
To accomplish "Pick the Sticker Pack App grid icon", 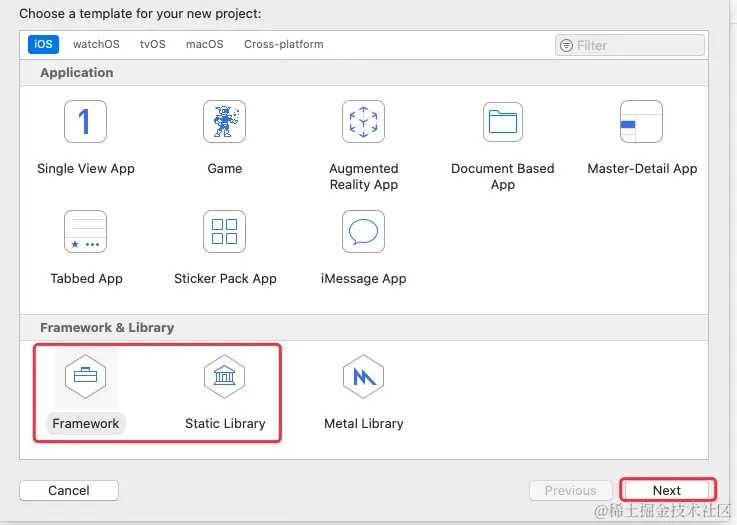I will pyautogui.click(x=224, y=231).
